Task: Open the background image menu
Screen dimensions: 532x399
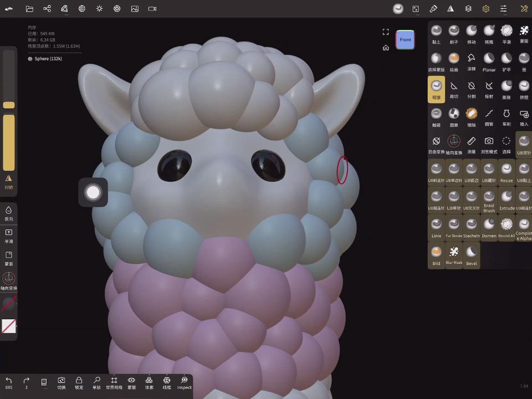Action: click(x=135, y=9)
